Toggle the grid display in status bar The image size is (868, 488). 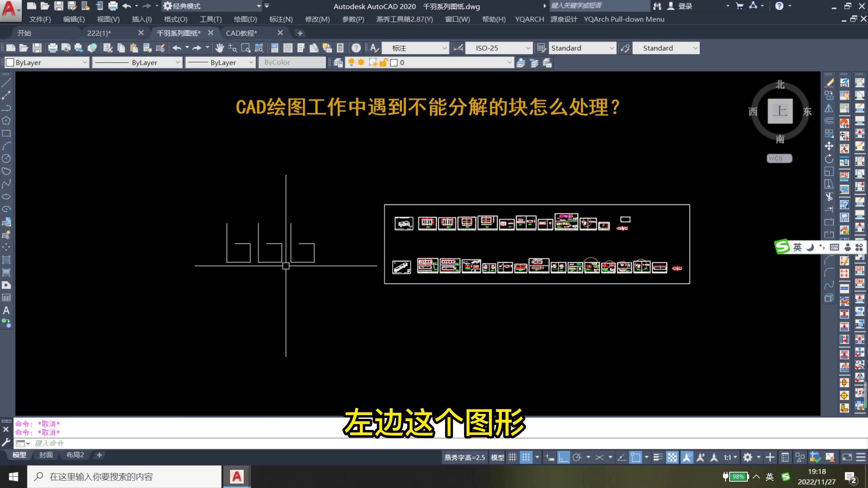[x=512, y=457]
